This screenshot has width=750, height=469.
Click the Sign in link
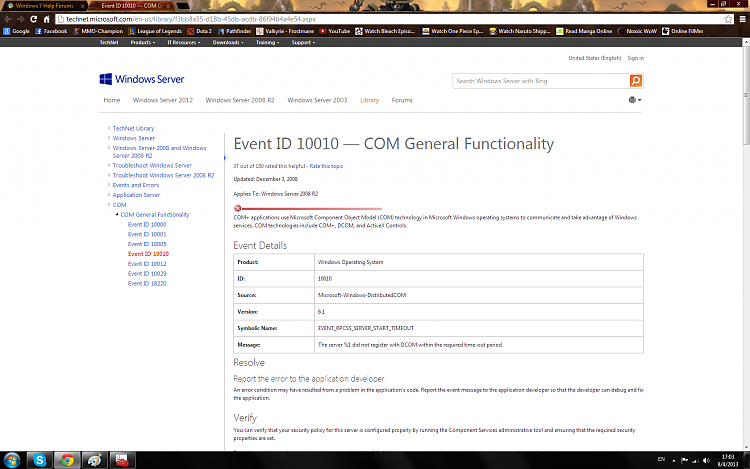pos(636,58)
